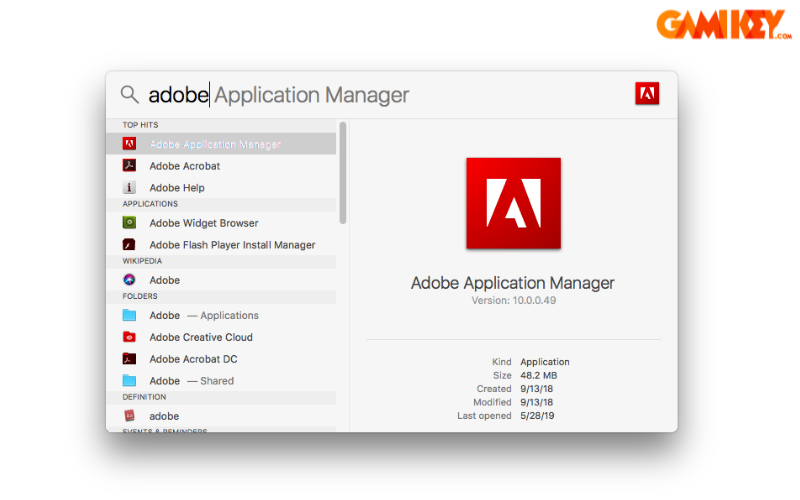Select the Wikipedia Adobe result
The image size is (800, 500).
(221, 280)
